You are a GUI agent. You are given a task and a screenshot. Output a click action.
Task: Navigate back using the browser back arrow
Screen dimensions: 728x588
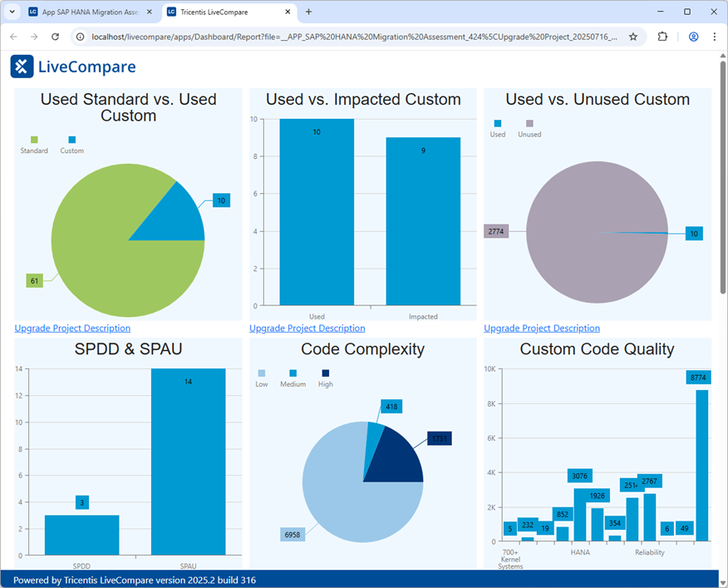click(14, 37)
